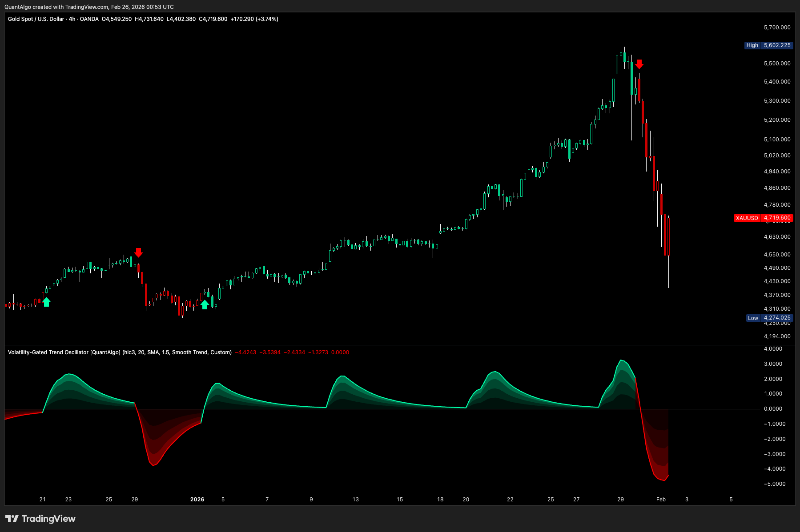This screenshot has height=532, width=800.
Task: Click the 23 date label on time axis
Action: coord(68,500)
